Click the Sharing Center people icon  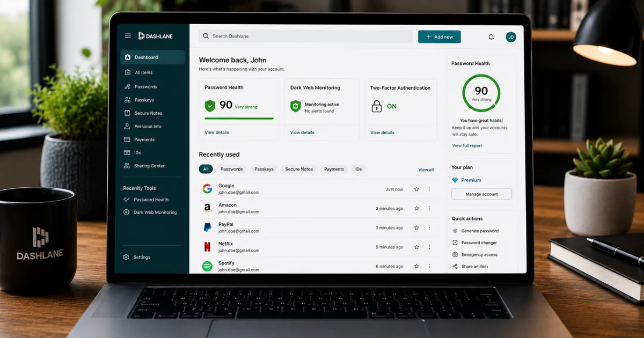coord(127,166)
